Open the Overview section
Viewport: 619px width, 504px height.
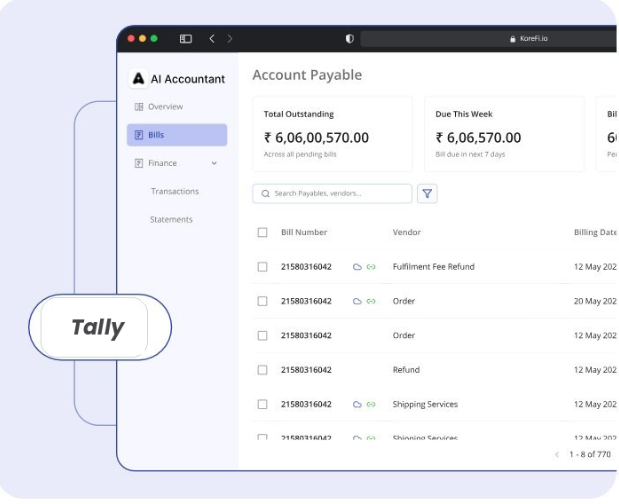[x=177, y=107]
